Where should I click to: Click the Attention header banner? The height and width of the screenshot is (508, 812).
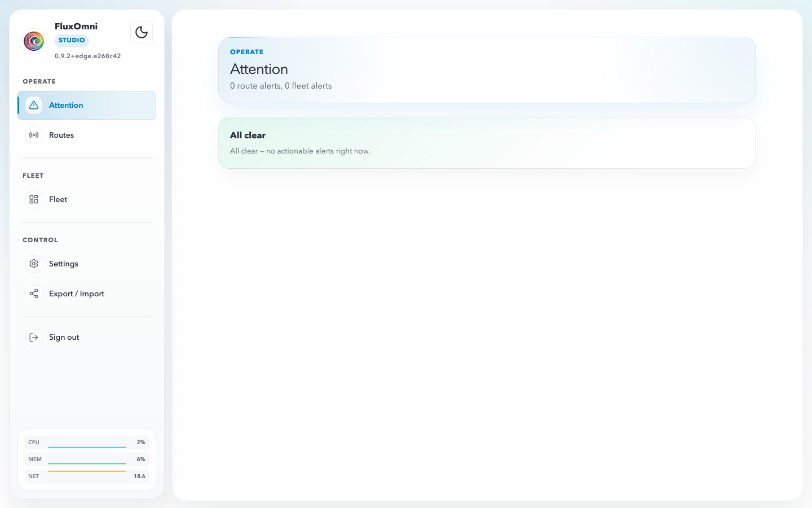pyautogui.click(x=487, y=70)
